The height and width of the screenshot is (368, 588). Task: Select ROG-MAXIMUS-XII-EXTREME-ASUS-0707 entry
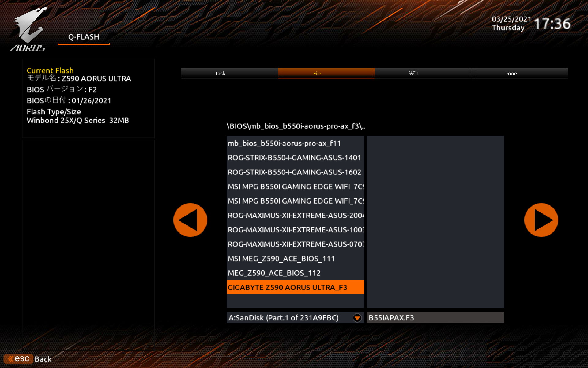click(x=296, y=244)
